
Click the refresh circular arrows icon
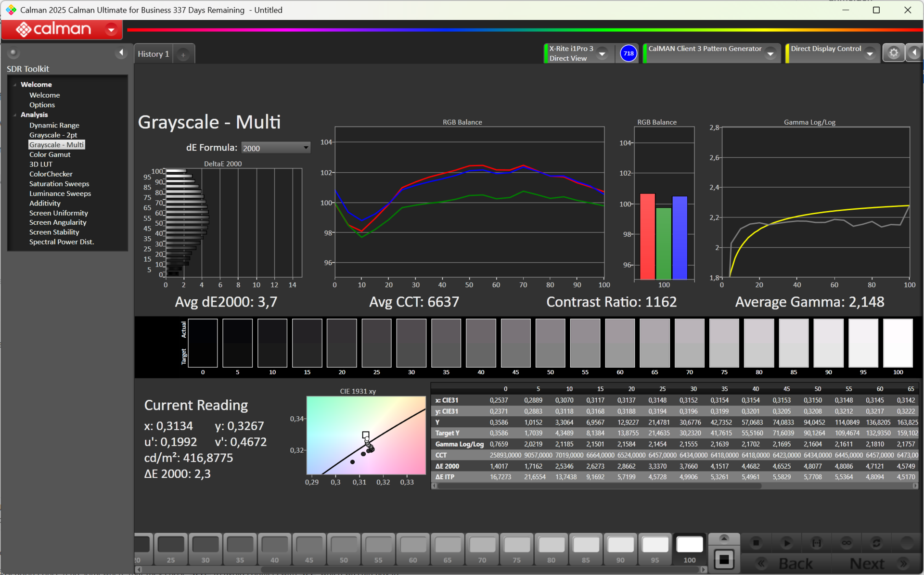click(876, 543)
